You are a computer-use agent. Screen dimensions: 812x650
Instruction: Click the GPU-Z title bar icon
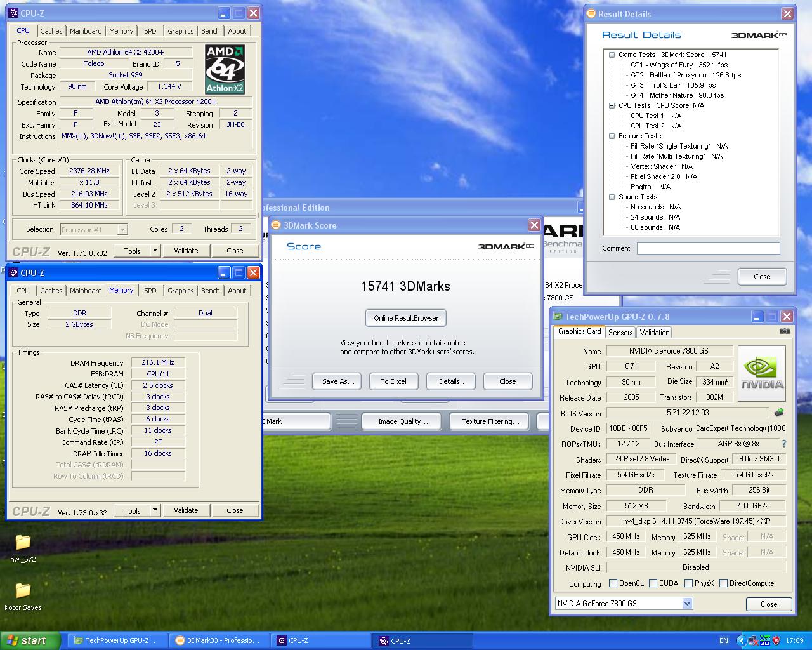click(558, 316)
